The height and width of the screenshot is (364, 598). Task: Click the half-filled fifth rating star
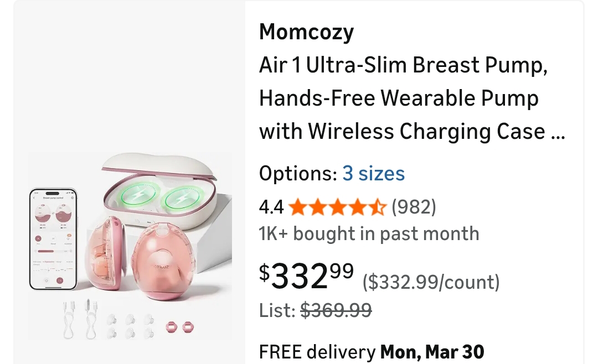[377, 207]
